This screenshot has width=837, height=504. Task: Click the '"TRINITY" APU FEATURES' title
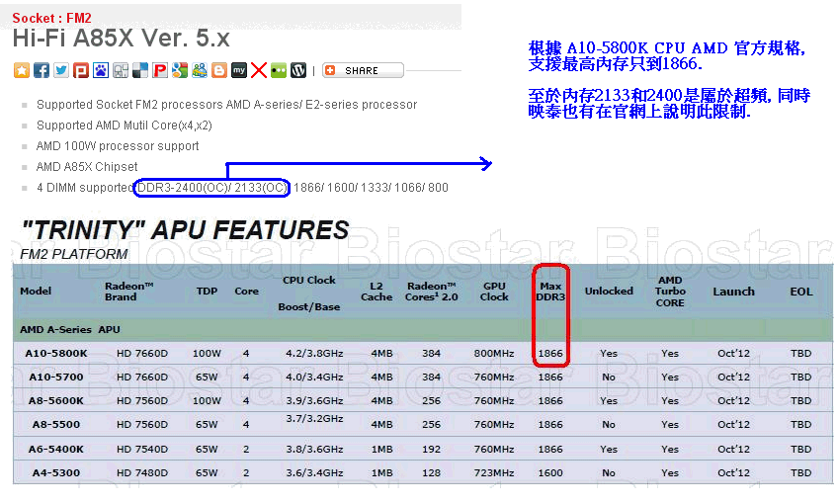point(185,230)
